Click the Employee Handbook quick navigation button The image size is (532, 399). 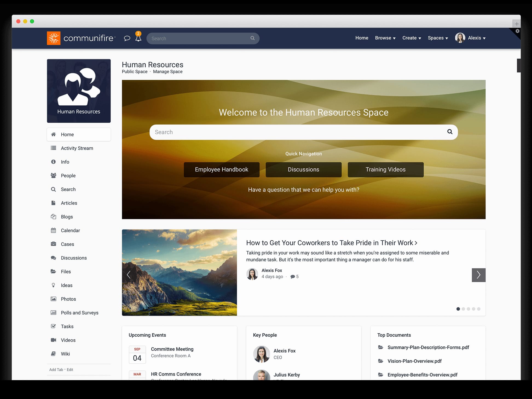click(222, 170)
